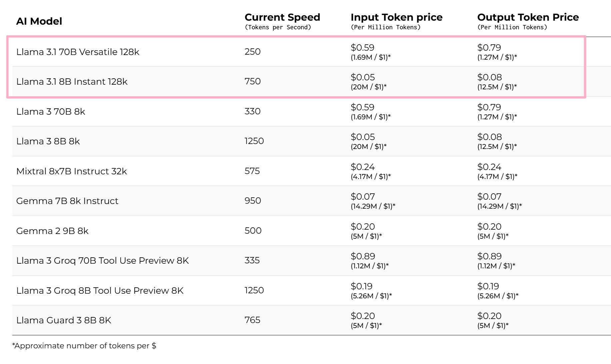Click the Llama 3 8B 8k model name
611x364 pixels.
point(48,141)
